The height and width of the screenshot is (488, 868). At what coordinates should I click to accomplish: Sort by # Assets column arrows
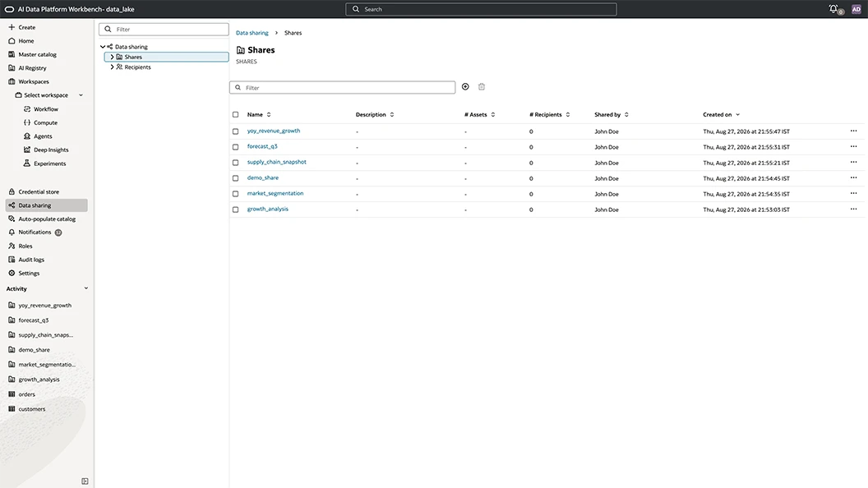(x=492, y=114)
